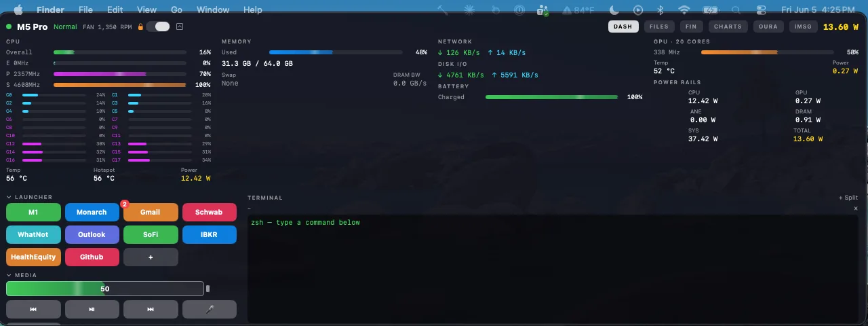
Task: Open the Microsoft Teams status icon
Action: coord(542,10)
